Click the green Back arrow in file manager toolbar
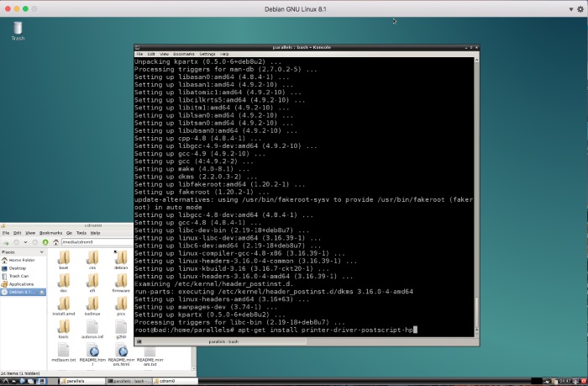 (6, 242)
